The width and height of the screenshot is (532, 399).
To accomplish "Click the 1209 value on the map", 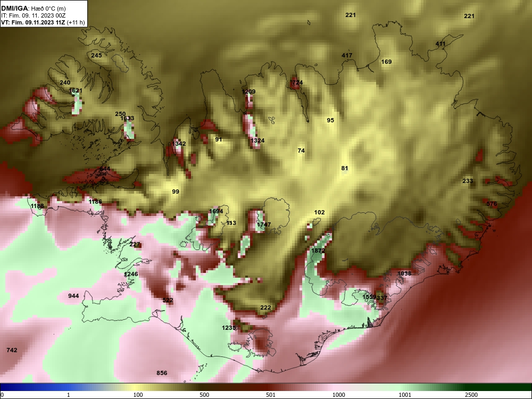I will [248, 92].
